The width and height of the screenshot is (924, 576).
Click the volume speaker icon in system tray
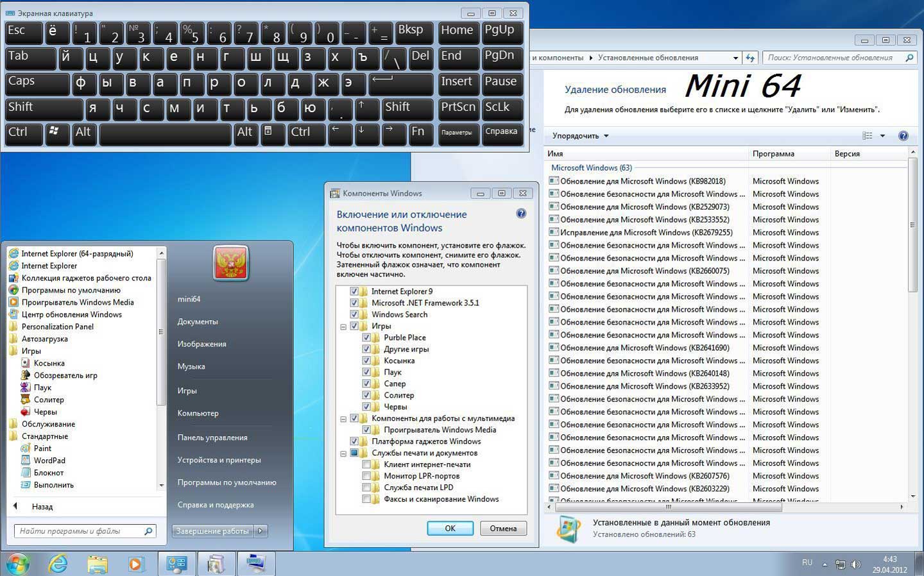[856, 564]
